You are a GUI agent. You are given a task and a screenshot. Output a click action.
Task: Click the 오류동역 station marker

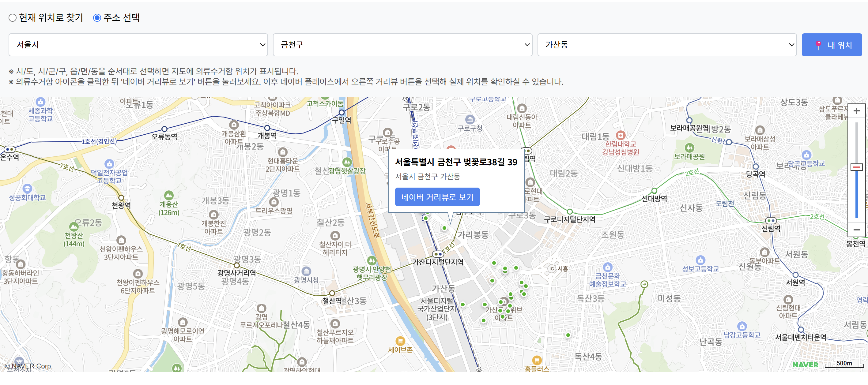coord(164,129)
